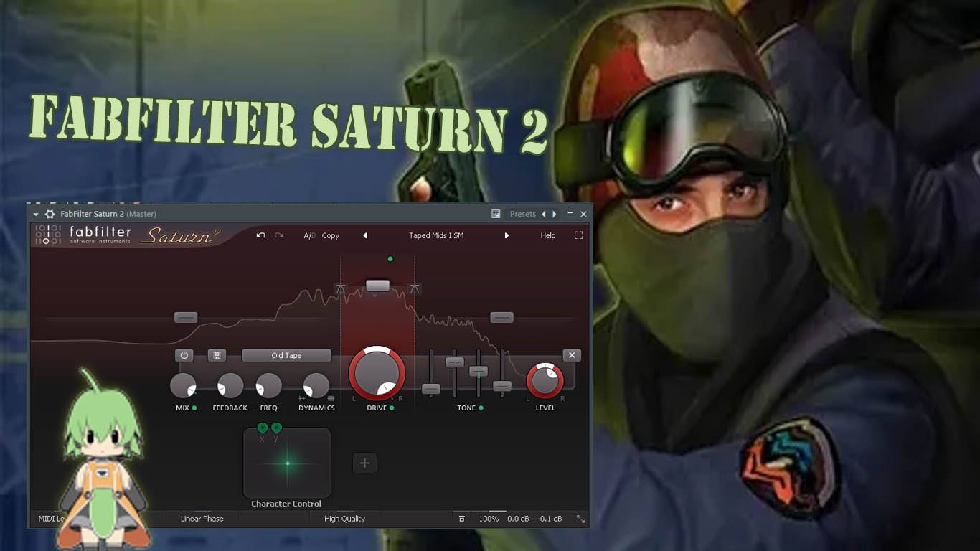
Task: Click the middle band level handle
Action: point(377,286)
